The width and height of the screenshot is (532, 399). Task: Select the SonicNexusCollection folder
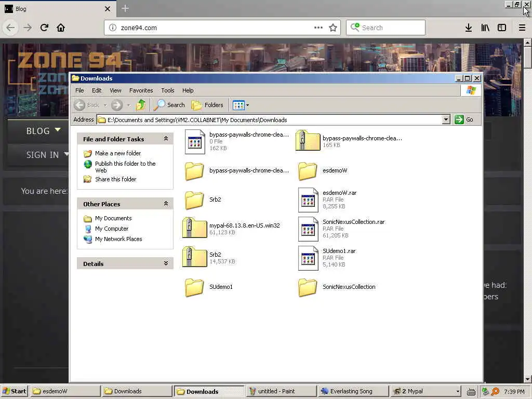click(337, 287)
